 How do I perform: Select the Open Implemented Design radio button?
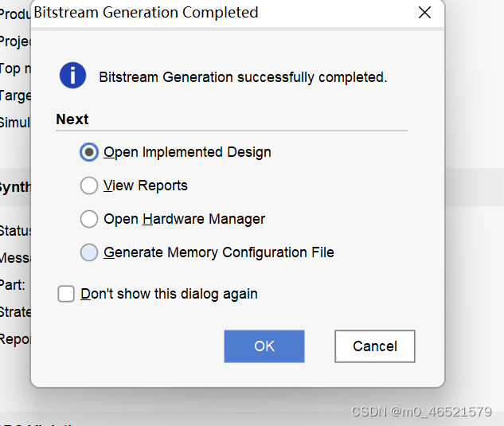(89, 152)
